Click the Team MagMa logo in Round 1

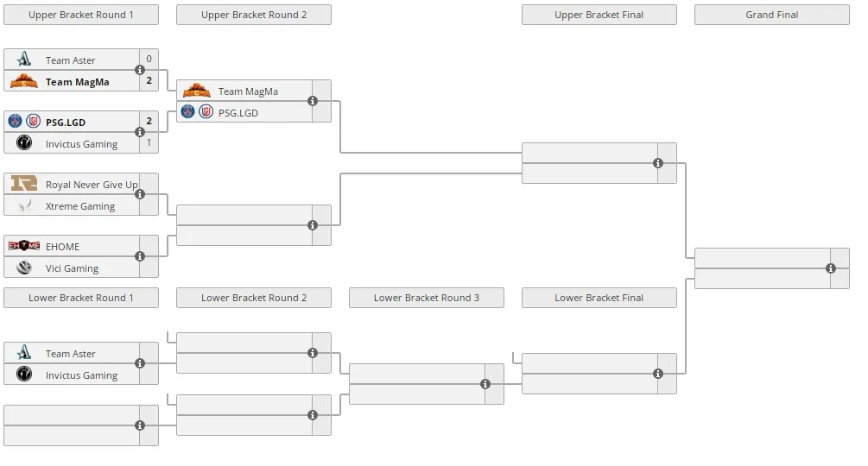(x=24, y=81)
